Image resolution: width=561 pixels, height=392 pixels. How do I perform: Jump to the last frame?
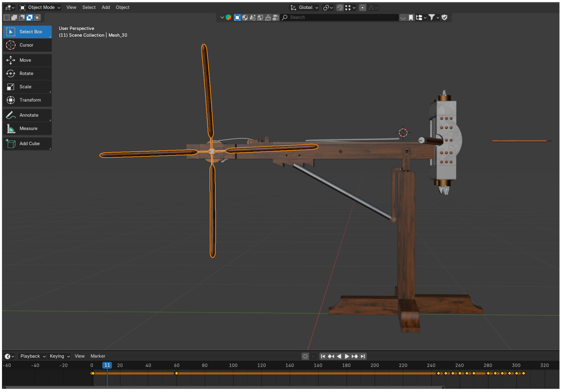coord(363,357)
